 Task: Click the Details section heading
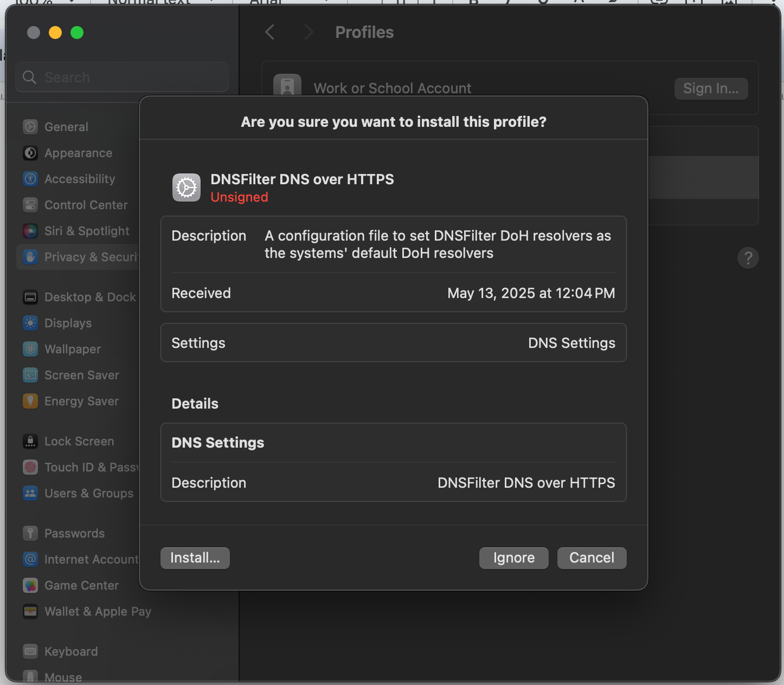(195, 404)
